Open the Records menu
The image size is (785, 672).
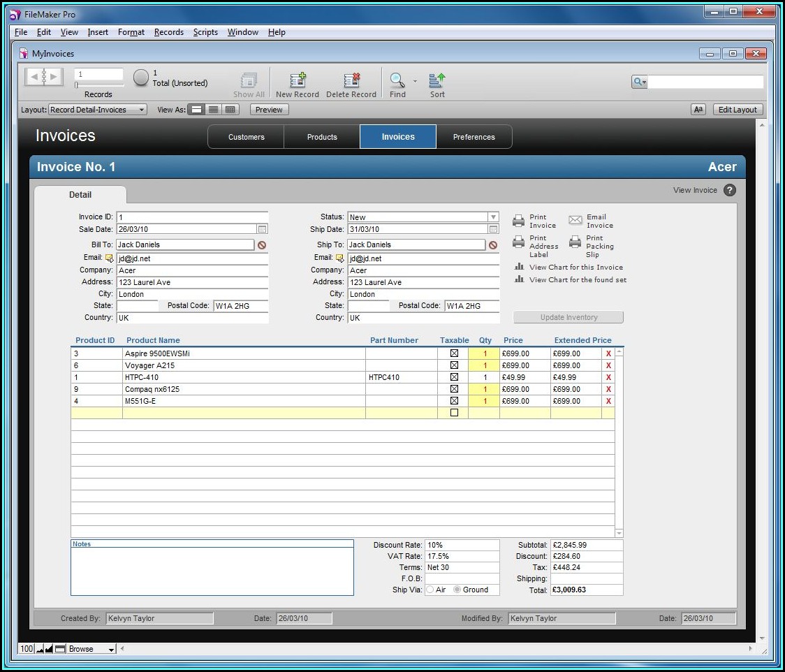(168, 32)
